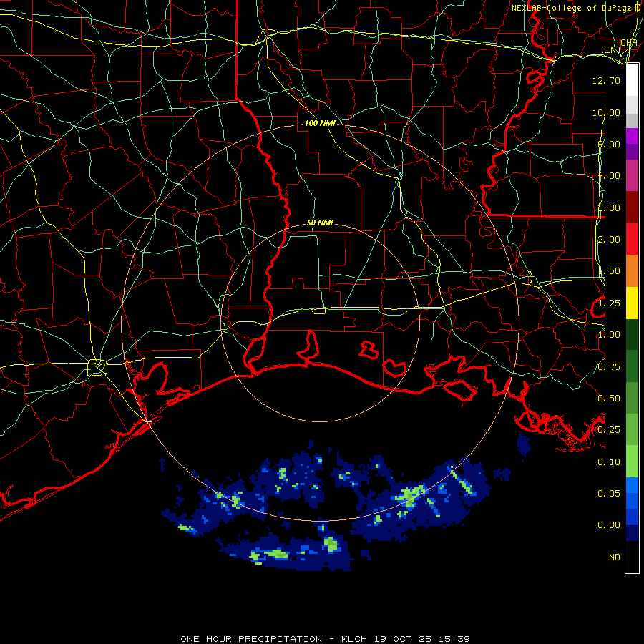644x644 pixels.
Task: Select the yellow legend segment beside 1.25
Action: point(632,303)
